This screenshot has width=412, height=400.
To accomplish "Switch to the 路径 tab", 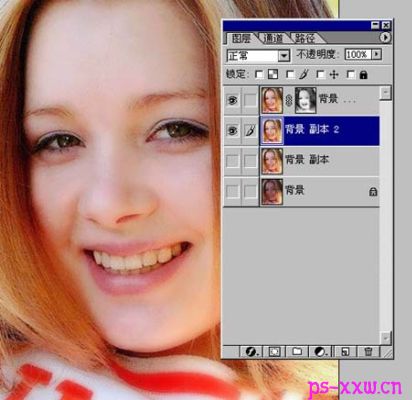I will tap(305, 38).
